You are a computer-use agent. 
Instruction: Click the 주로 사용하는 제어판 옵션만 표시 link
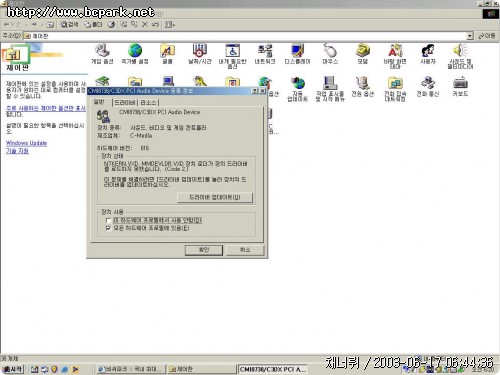pos(46,108)
